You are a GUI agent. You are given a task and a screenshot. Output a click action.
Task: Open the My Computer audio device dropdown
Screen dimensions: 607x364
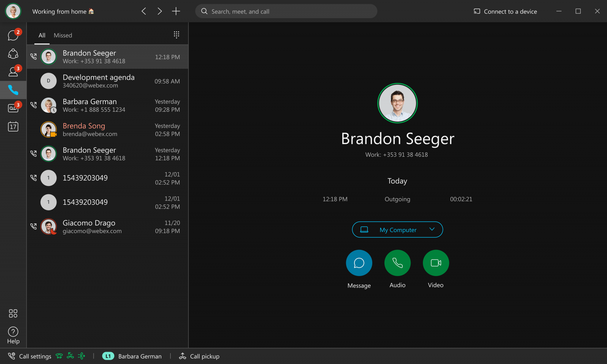(397, 229)
